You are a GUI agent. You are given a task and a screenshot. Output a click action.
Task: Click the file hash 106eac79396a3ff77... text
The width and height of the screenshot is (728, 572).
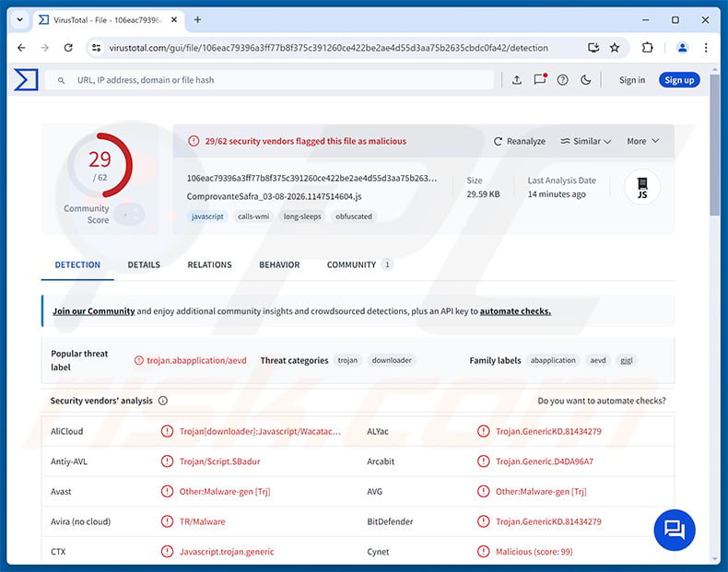click(x=311, y=178)
